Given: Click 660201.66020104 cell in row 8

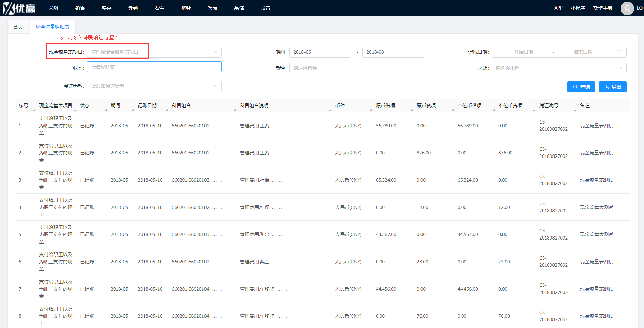Looking at the screenshot, I should coord(197,316).
